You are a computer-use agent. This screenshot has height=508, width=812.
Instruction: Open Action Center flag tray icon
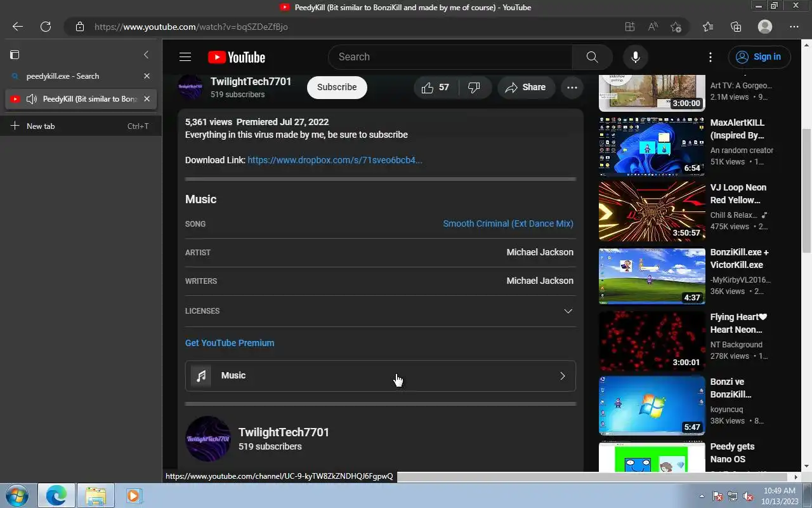point(717,496)
